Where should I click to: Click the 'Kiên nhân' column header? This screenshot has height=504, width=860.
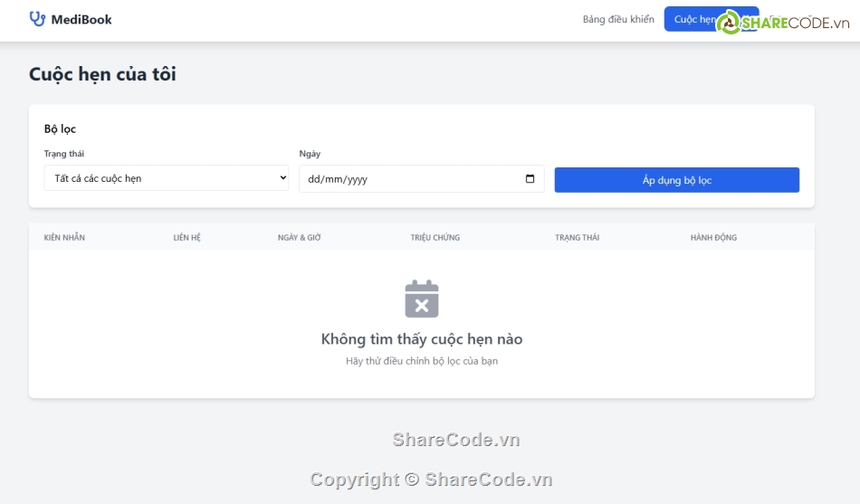click(x=64, y=238)
